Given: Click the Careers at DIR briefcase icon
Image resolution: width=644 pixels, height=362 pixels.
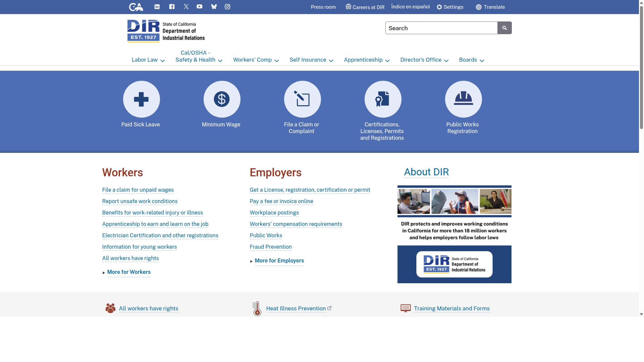Looking at the screenshot, I should point(348,7).
